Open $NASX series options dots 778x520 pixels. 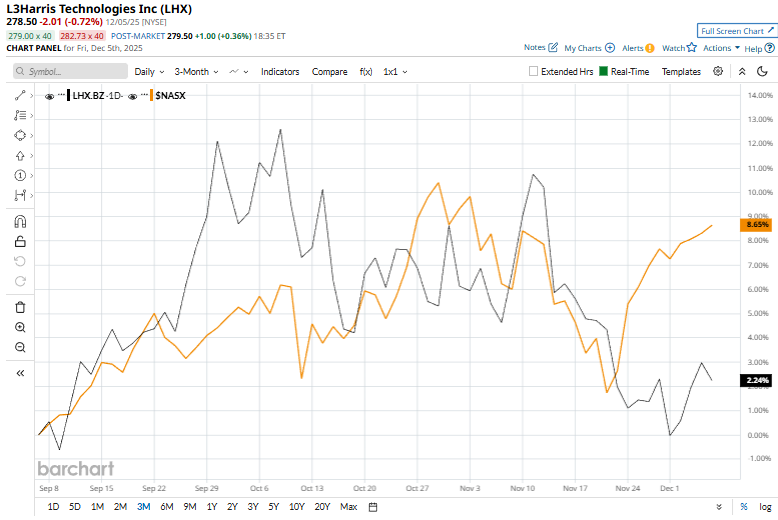pyautogui.click(x=144, y=93)
